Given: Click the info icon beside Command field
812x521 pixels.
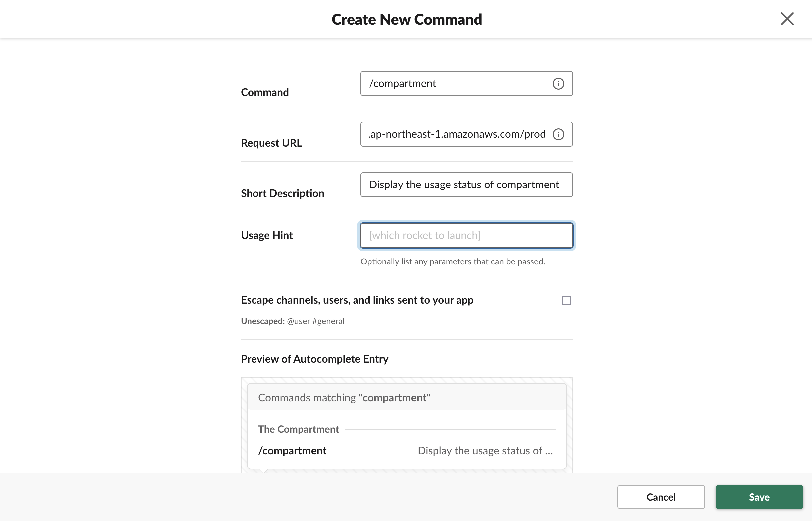Looking at the screenshot, I should pyautogui.click(x=558, y=84).
